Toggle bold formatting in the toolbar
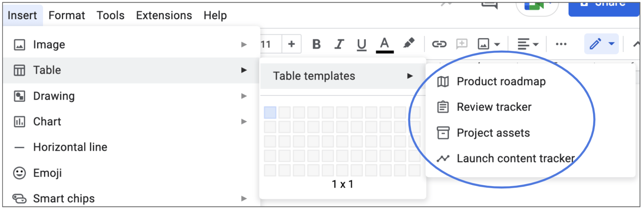The image size is (644, 211). point(316,44)
